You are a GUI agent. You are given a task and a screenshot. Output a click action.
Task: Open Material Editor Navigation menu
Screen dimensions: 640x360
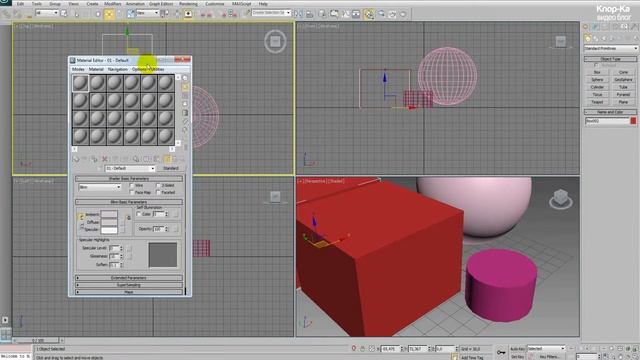[x=118, y=69]
